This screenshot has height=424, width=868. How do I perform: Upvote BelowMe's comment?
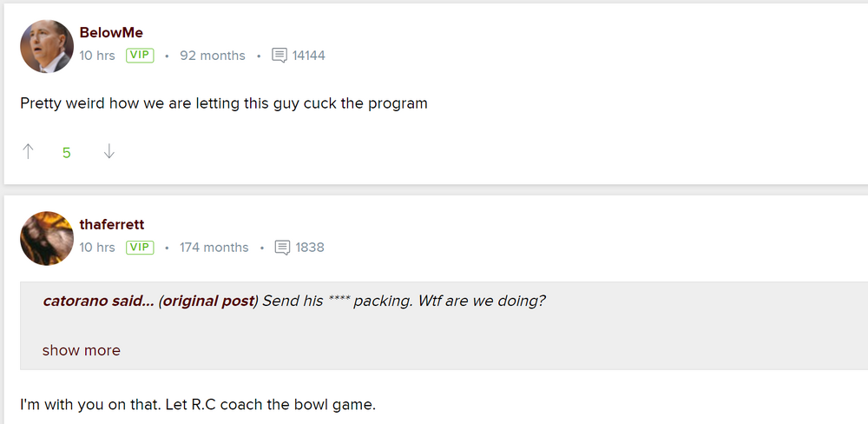(x=28, y=152)
